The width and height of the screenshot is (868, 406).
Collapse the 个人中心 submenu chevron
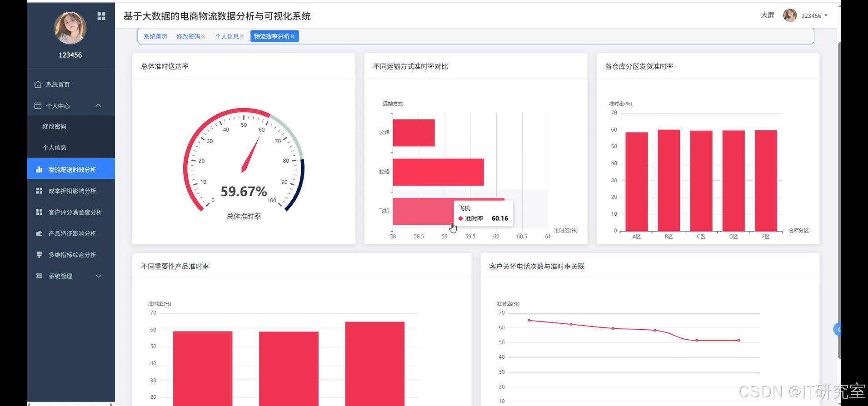pos(98,106)
